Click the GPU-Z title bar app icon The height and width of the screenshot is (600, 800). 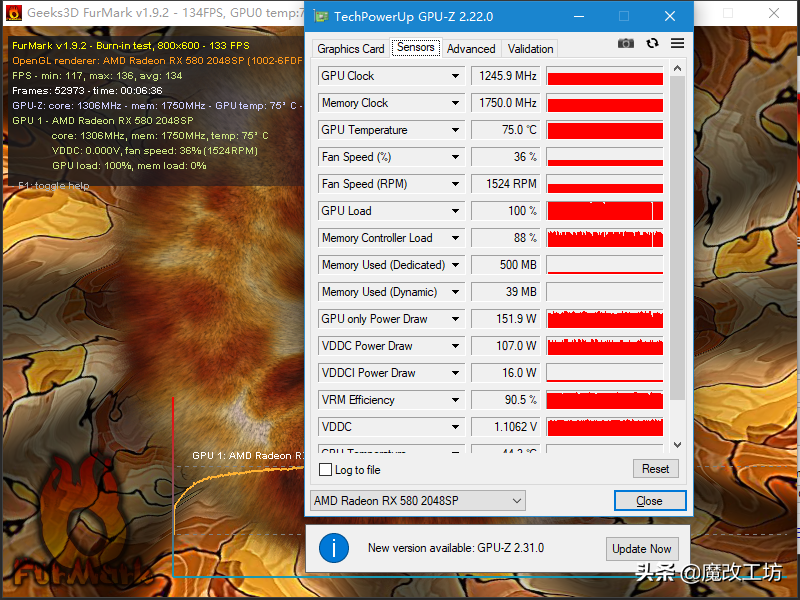pyautogui.click(x=321, y=16)
